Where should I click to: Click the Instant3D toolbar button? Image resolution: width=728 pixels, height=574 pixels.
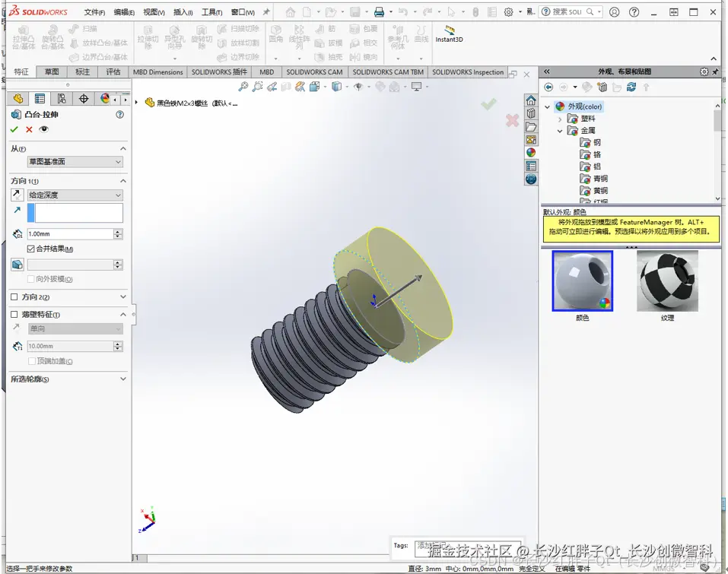click(x=449, y=34)
